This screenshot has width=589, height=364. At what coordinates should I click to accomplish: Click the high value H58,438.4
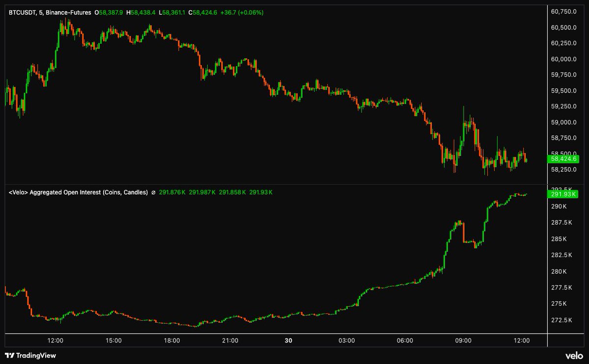[141, 12]
